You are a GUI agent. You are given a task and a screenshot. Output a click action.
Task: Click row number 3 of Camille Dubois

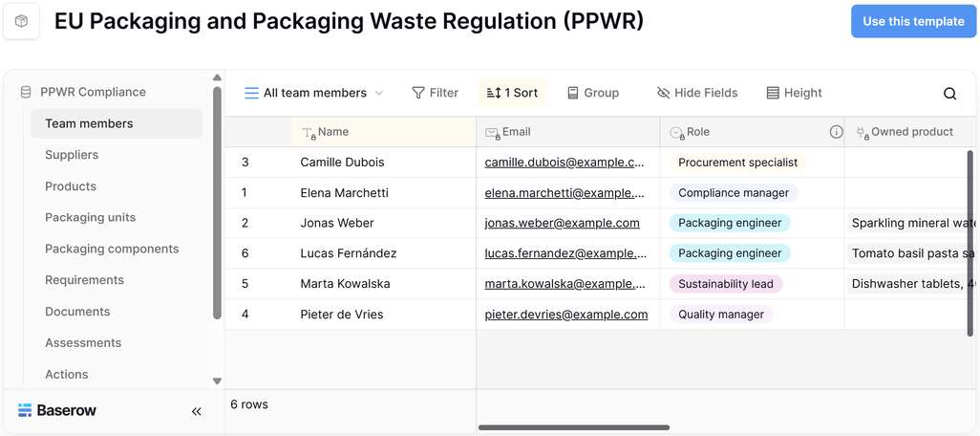245,163
